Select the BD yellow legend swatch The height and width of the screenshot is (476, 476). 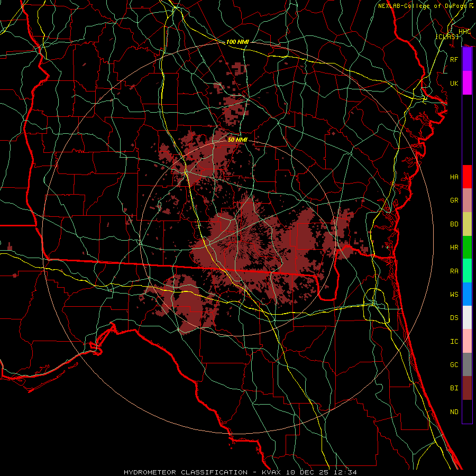tap(467, 224)
